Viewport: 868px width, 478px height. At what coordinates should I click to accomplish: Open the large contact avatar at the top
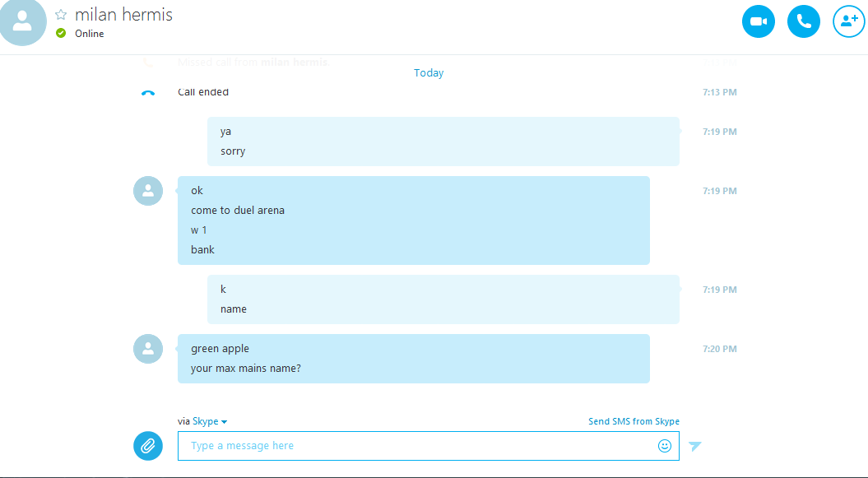click(x=22, y=21)
